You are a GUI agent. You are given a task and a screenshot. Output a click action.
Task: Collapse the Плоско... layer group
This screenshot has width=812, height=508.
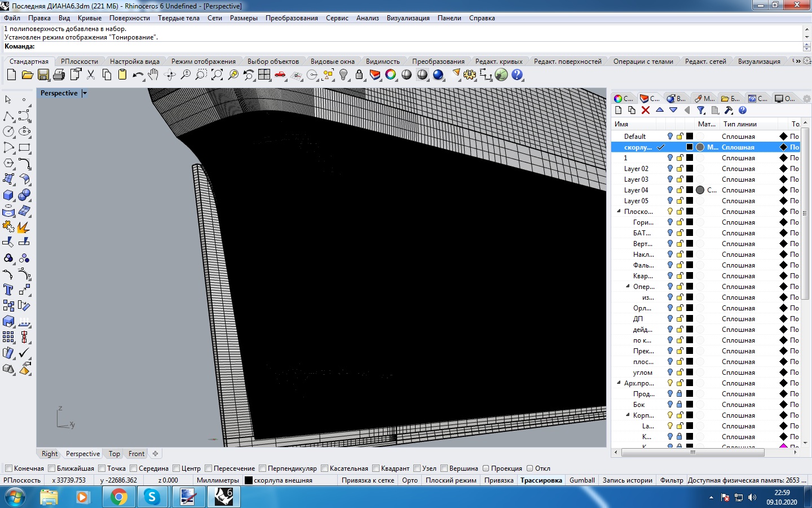619,211
